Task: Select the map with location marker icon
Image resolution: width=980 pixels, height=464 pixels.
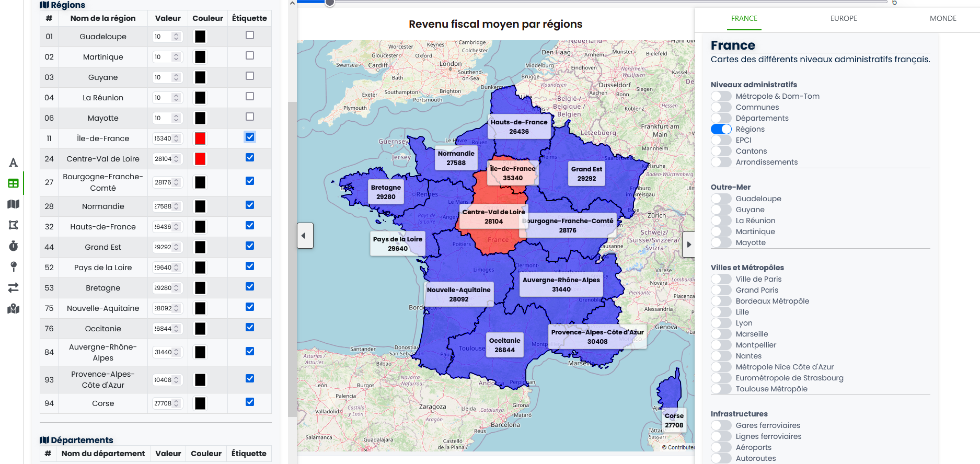Action: coord(14,309)
